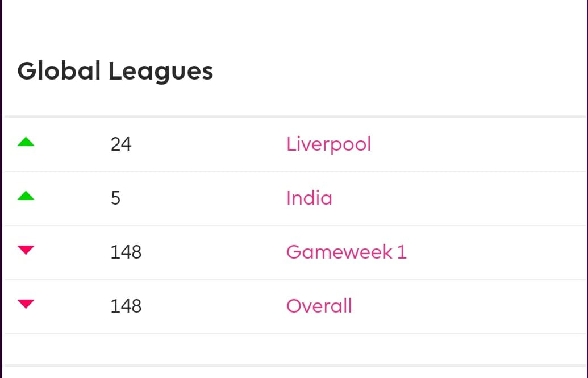Click the rise indicator in the India row

(x=25, y=196)
